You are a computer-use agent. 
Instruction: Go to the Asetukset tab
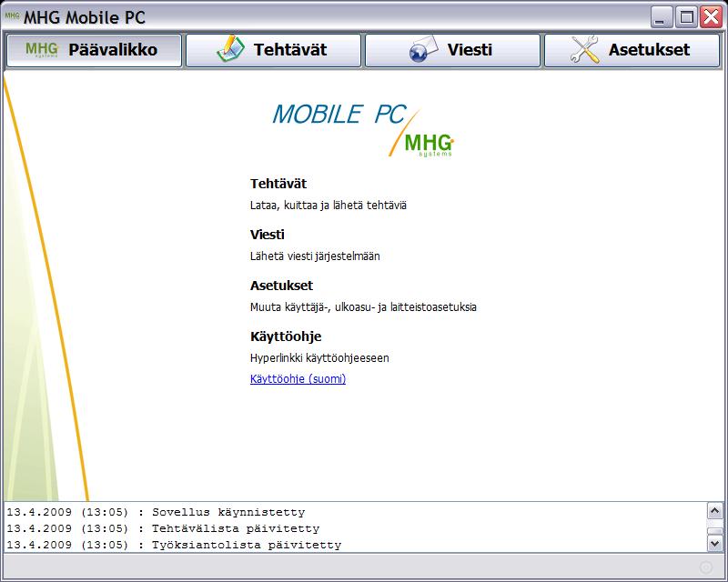click(x=632, y=50)
